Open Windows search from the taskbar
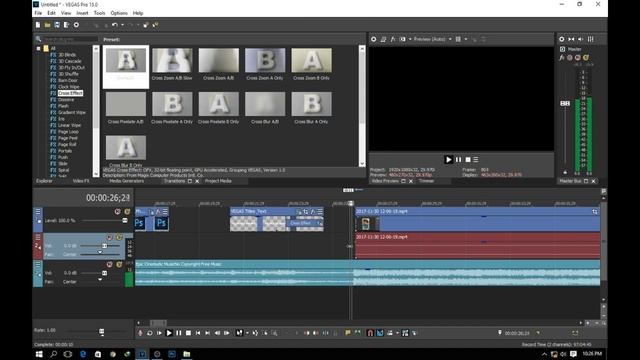Screen dimensions: 640x360 point(53,354)
